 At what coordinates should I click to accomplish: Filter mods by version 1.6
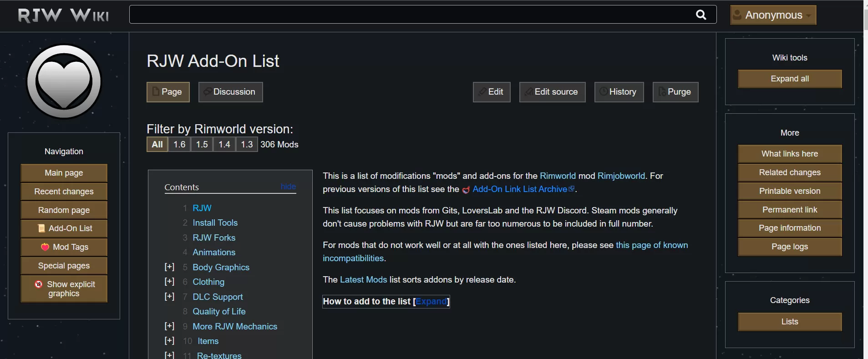pyautogui.click(x=179, y=145)
